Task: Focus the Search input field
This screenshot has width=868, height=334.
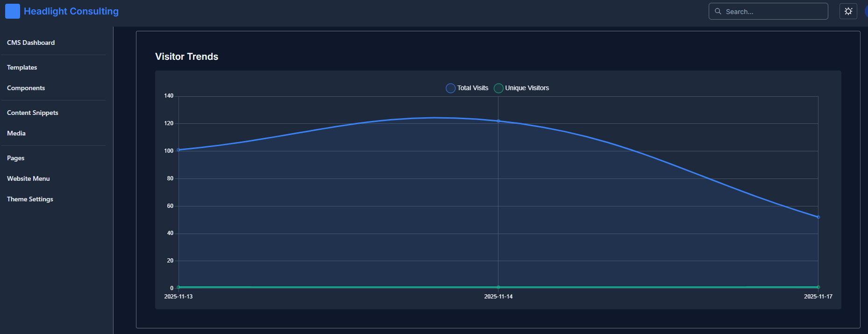Action: tap(773, 12)
